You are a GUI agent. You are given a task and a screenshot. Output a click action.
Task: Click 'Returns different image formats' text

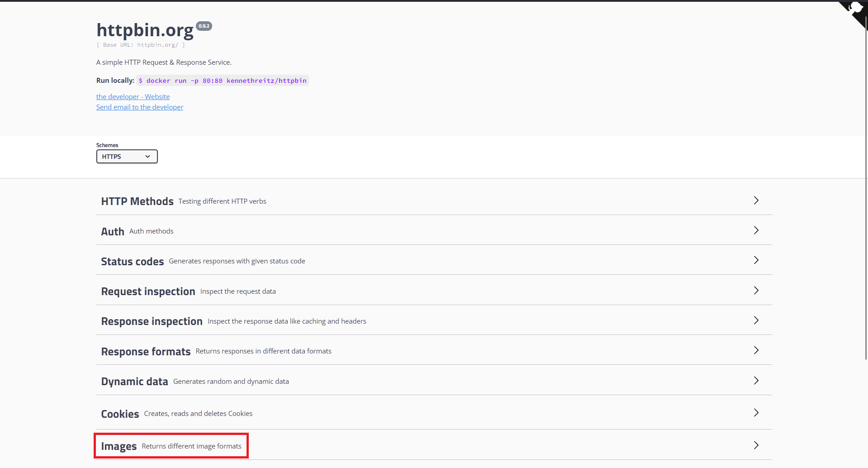click(x=192, y=446)
